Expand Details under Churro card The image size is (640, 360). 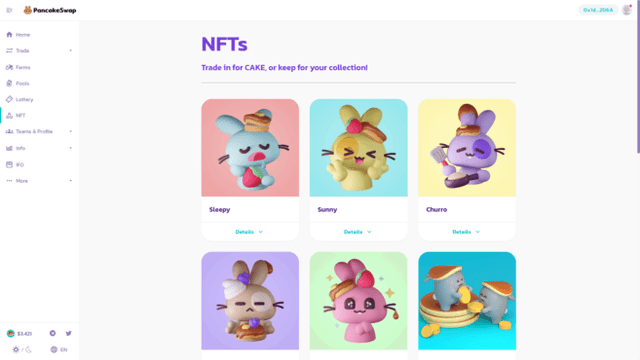(466, 232)
